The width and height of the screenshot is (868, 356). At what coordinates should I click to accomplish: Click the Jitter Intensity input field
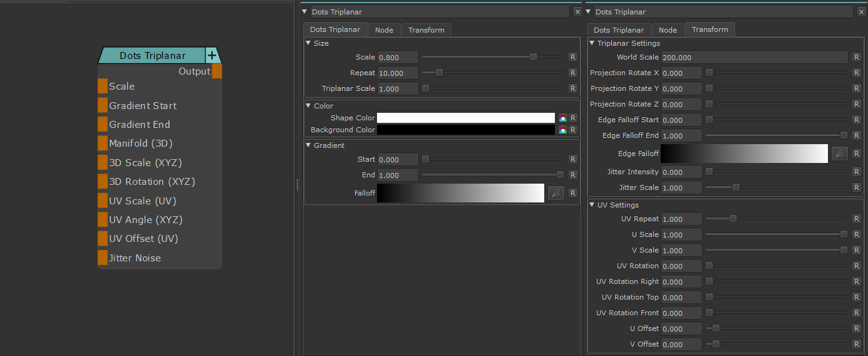pyautogui.click(x=681, y=172)
